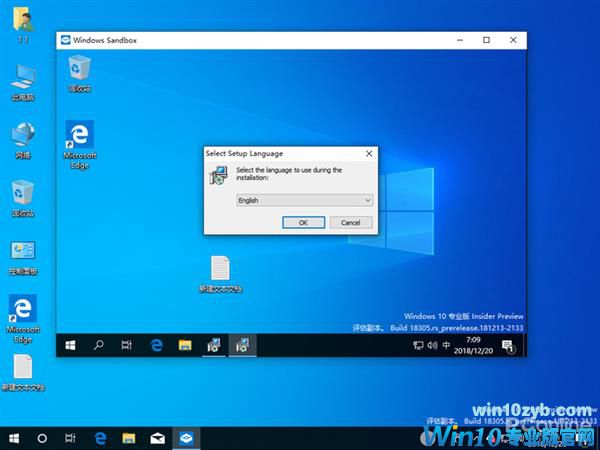
Task: Switch to the active setup installer in Sandbox taskbar
Action: pyautogui.click(x=243, y=346)
